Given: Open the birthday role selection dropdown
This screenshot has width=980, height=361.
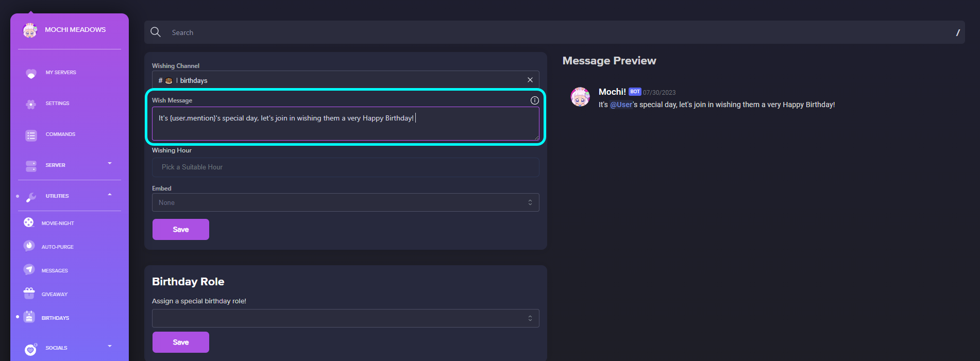Looking at the screenshot, I should (345, 318).
